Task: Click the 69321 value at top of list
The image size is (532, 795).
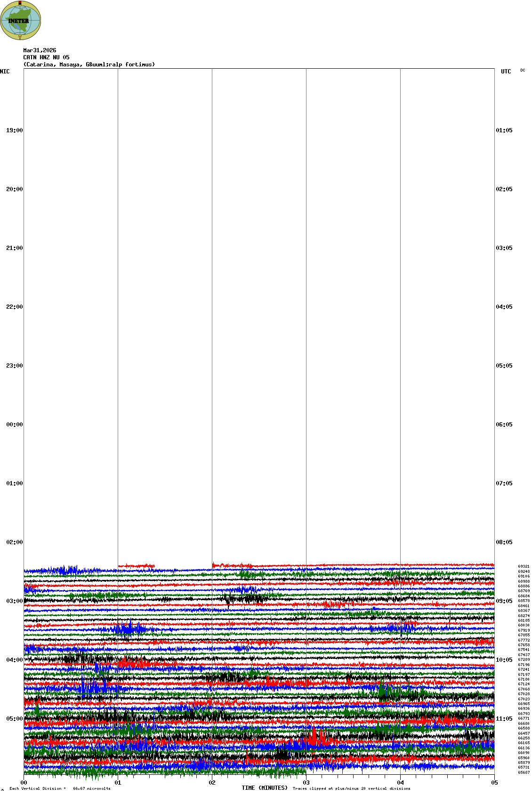Action: 524,566
